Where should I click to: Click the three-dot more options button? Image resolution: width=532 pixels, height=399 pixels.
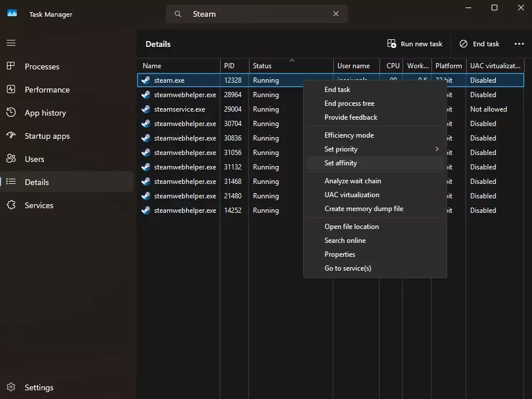(519, 44)
